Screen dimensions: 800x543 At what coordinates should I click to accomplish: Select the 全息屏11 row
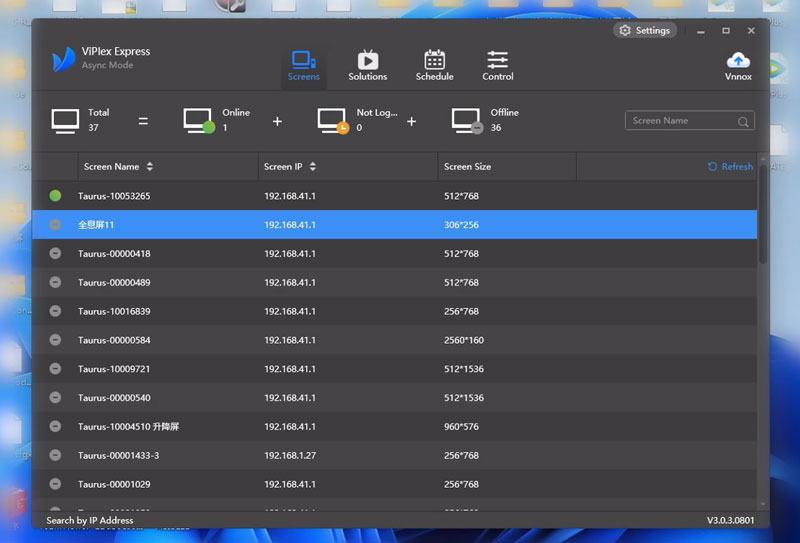pyautogui.click(x=394, y=225)
